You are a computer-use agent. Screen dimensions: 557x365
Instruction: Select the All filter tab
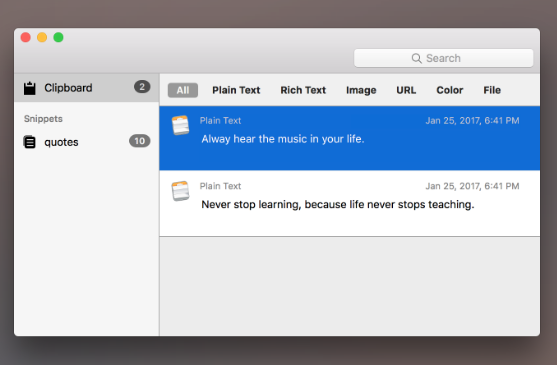(x=183, y=90)
